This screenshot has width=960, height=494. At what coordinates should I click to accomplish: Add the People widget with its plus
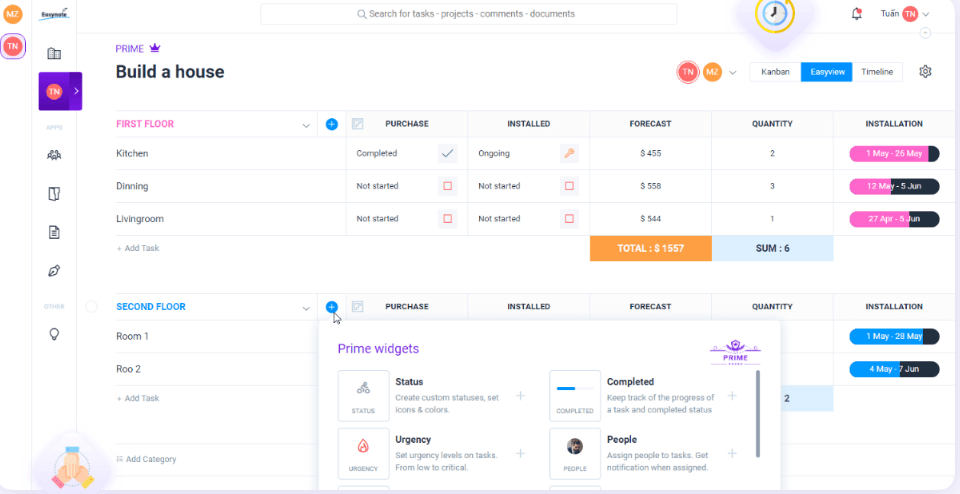(x=732, y=454)
